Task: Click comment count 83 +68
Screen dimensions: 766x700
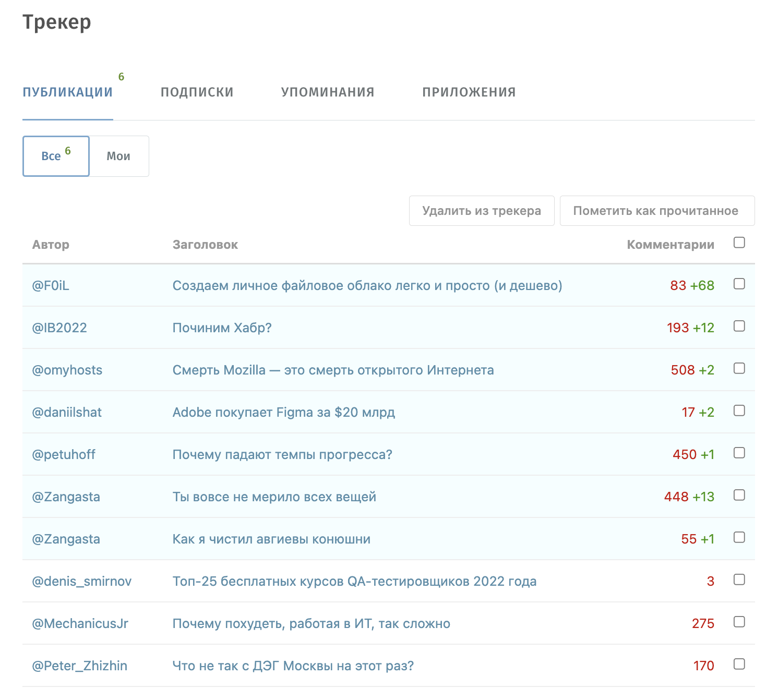Action: (692, 285)
